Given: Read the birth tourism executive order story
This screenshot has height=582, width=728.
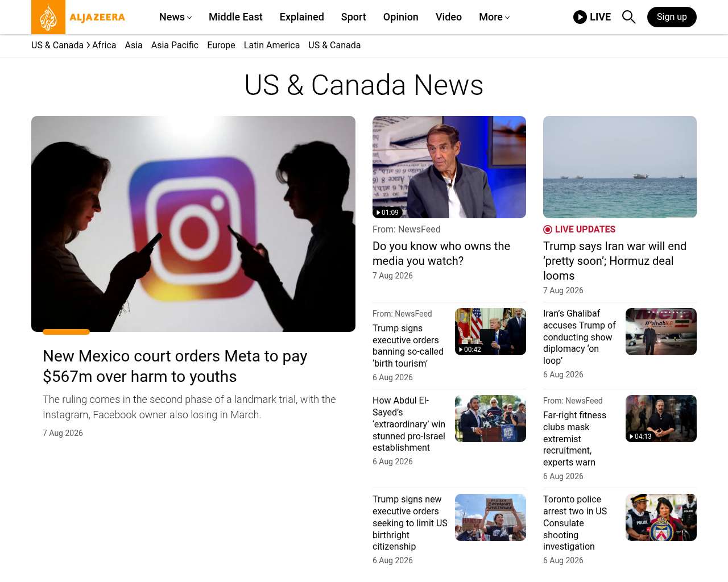Looking at the screenshot, I should (x=408, y=346).
